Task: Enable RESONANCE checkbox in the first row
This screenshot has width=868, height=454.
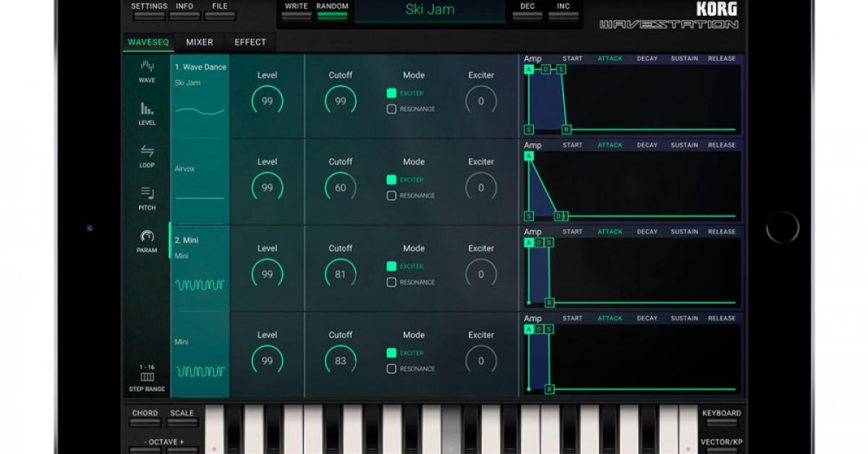Action: click(391, 109)
